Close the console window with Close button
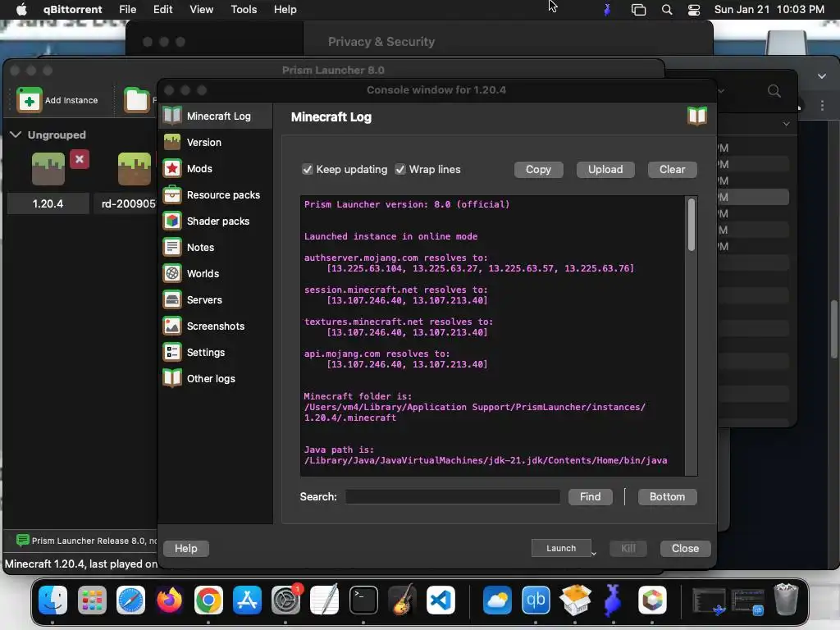Screen dimensions: 840x630 685,548
